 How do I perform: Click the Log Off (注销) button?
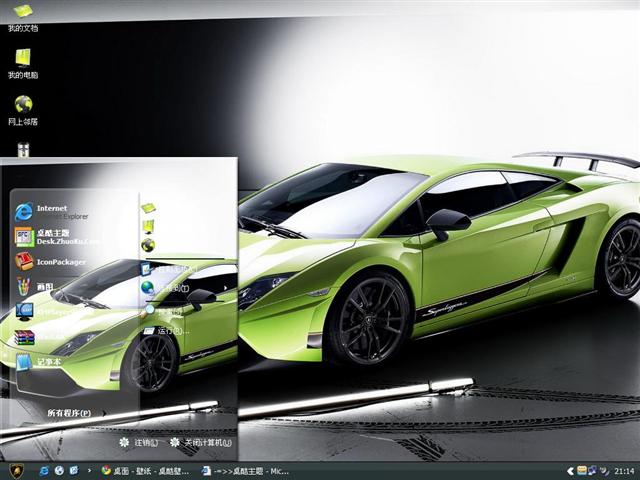pos(138,442)
